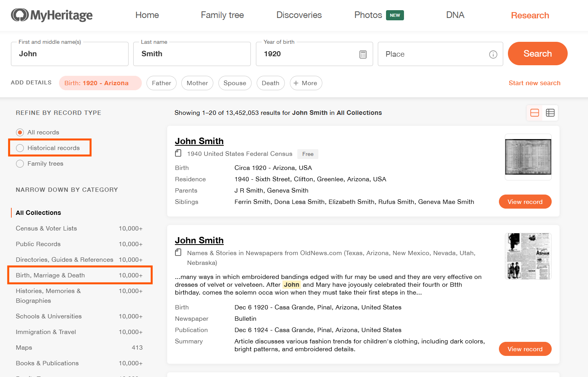Screen dimensions: 588x377
Task: Click the document icon beside 1940 Federal Census
Action: (178, 153)
